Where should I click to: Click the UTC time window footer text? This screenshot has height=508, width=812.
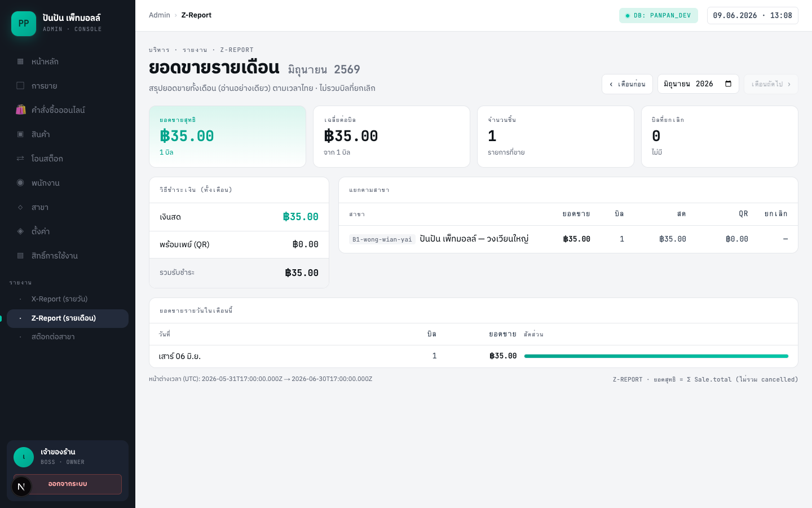pyautogui.click(x=261, y=379)
